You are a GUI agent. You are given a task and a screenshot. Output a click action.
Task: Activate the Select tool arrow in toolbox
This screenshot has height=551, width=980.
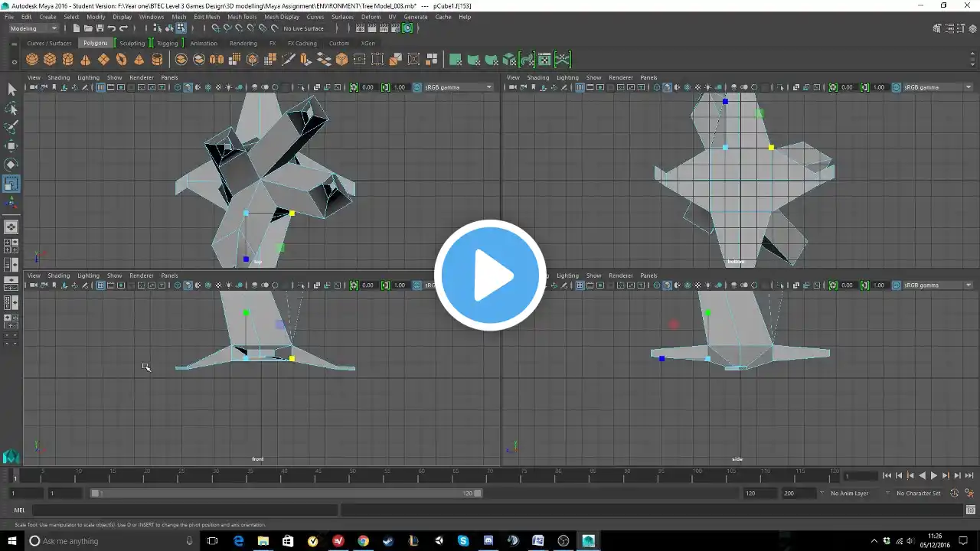[x=11, y=90]
